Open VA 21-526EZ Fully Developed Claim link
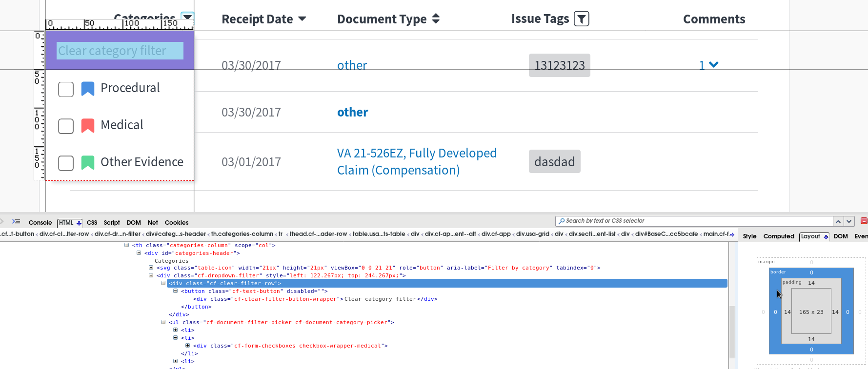This screenshot has height=369, width=868. 417,161
